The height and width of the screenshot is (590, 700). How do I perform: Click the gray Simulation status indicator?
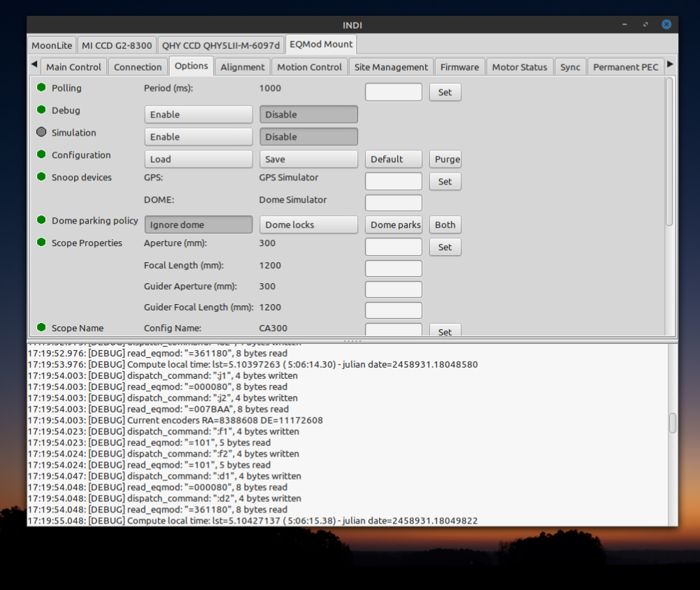[x=41, y=132]
